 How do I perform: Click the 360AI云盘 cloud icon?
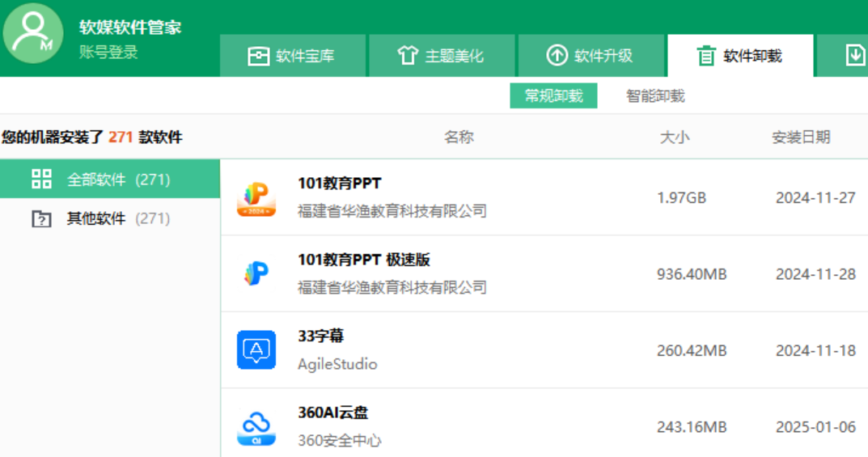[x=256, y=427]
